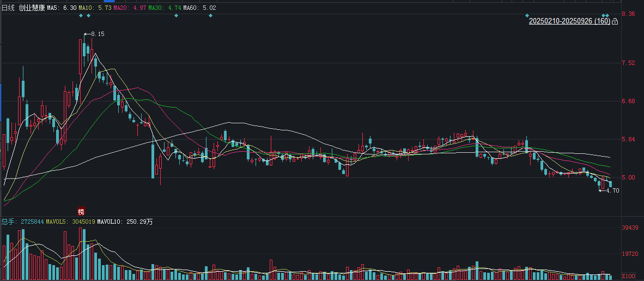The width and height of the screenshot is (644, 281).
Task: Click the X100 volume scale label
Action: [x=629, y=276]
